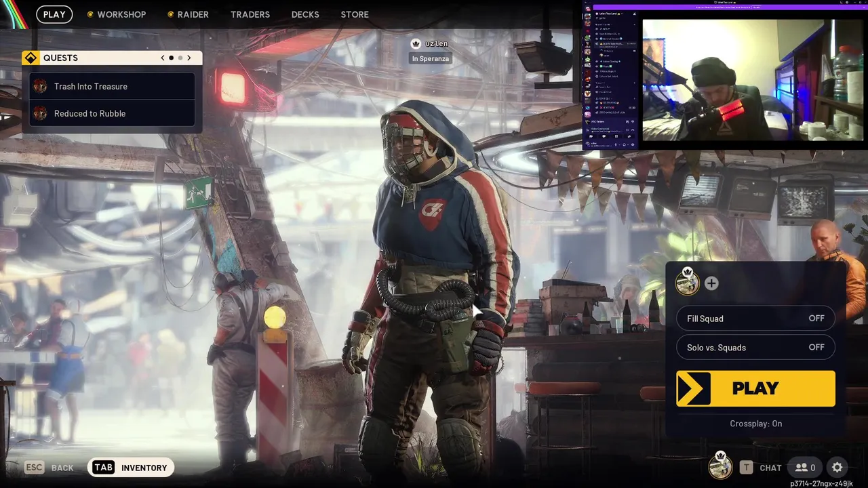Open settings with the gear icon
The height and width of the screenshot is (488, 868).
pos(837,468)
